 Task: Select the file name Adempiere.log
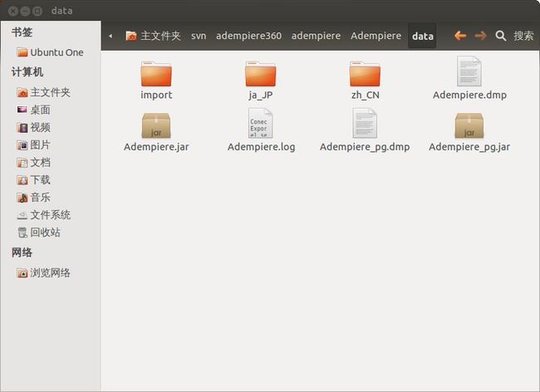261,147
